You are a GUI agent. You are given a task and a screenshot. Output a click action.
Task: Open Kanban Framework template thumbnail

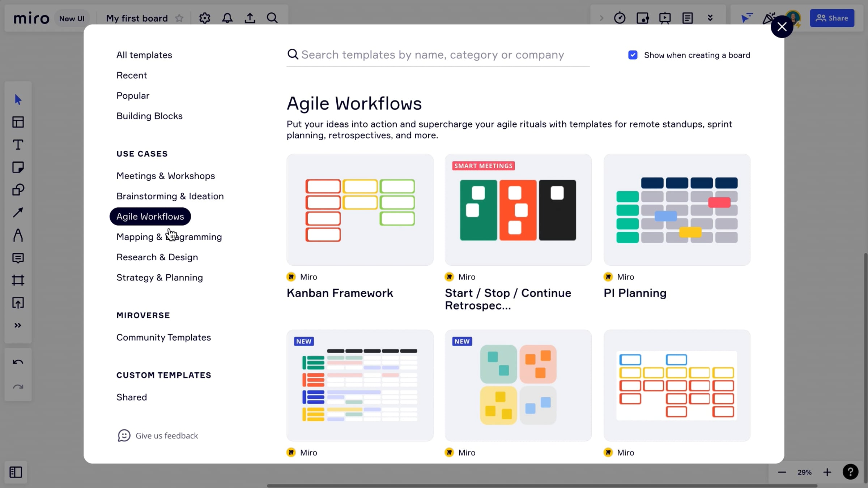pos(360,210)
